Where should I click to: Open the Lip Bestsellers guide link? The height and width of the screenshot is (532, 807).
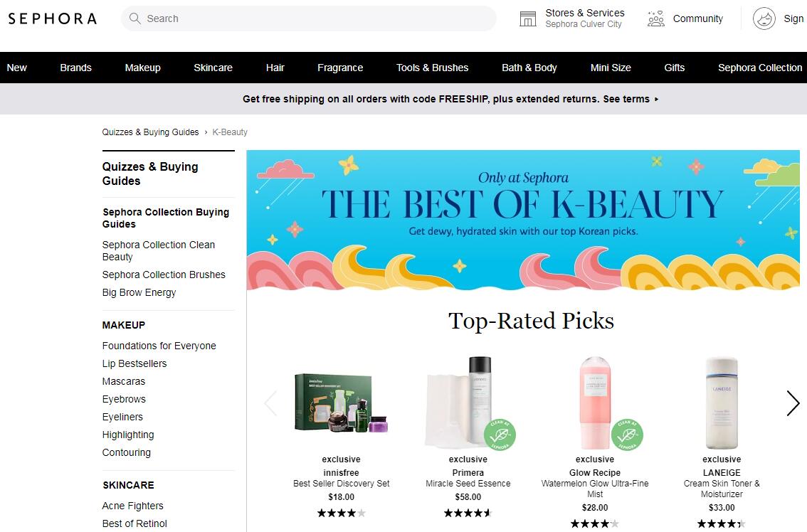(134, 363)
